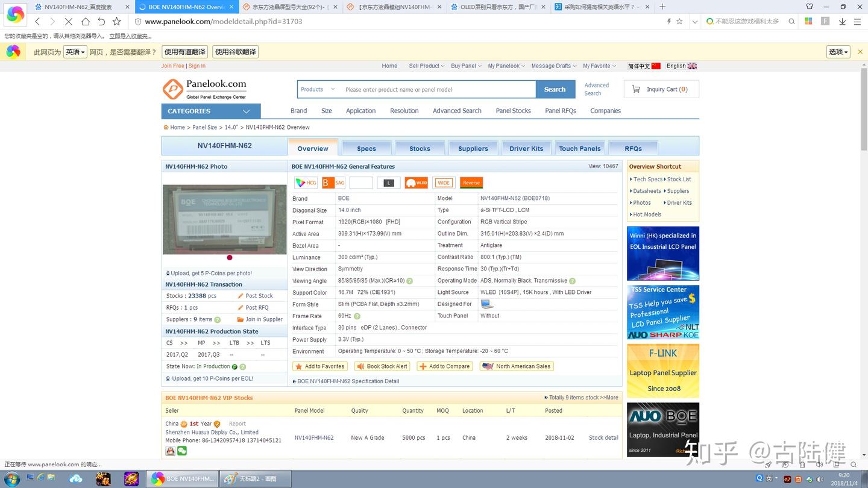Click the help icon next to 60Hz
Image resolution: width=868 pixels, height=488 pixels.
pos(357,316)
